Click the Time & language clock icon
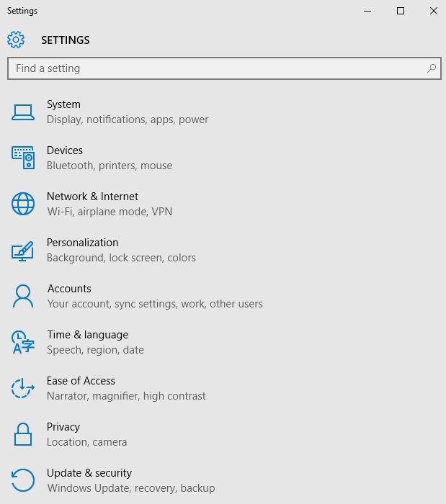Viewport: 446px width, 504px height. click(23, 342)
